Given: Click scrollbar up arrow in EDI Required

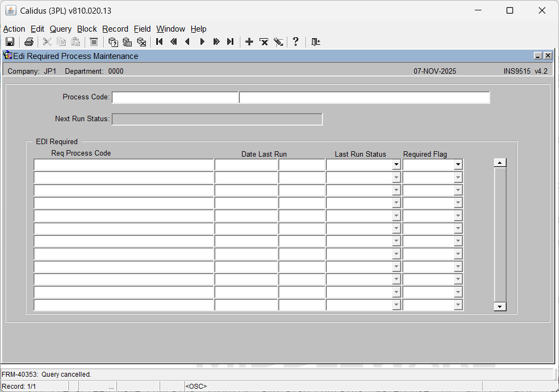Looking at the screenshot, I should [500, 163].
